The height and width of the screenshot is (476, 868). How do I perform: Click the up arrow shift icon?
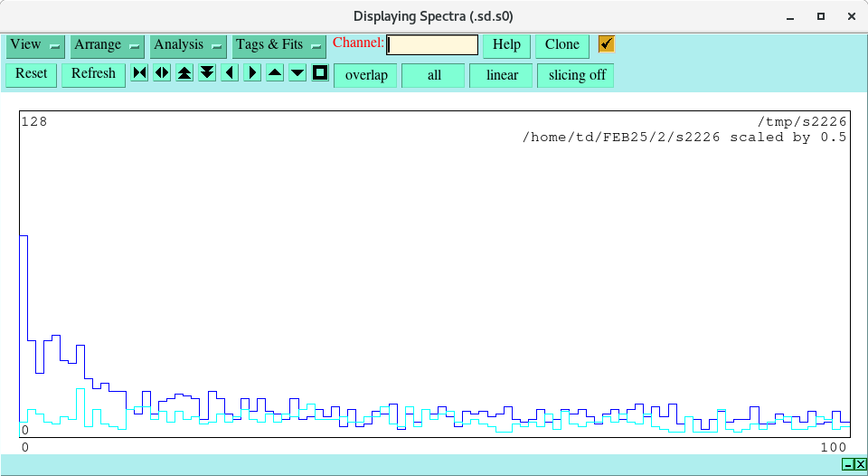[275, 73]
